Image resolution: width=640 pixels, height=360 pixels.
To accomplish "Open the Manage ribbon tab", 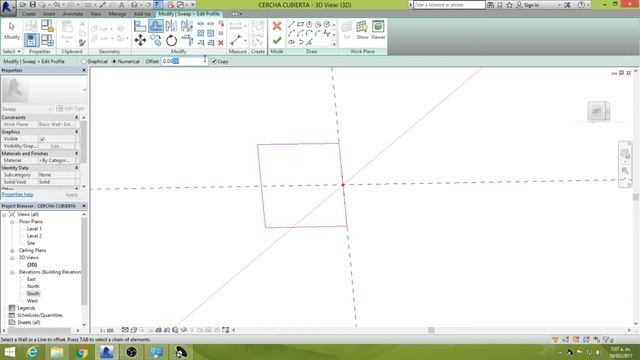I will point(117,14).
